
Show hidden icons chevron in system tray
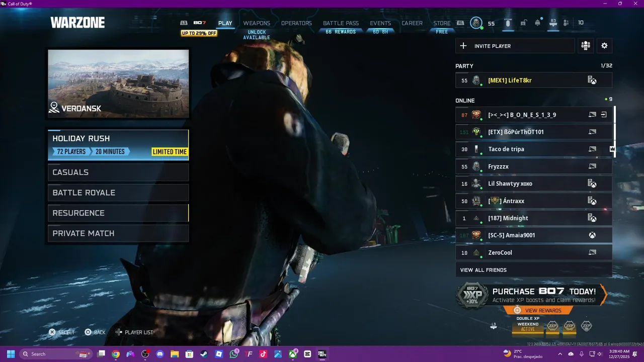click(x=559, y=354)
